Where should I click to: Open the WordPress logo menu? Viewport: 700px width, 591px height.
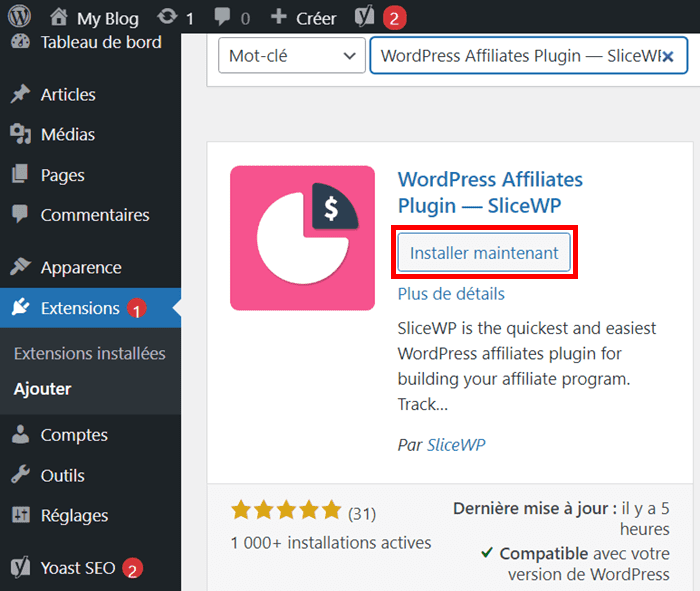coord(19,17)
